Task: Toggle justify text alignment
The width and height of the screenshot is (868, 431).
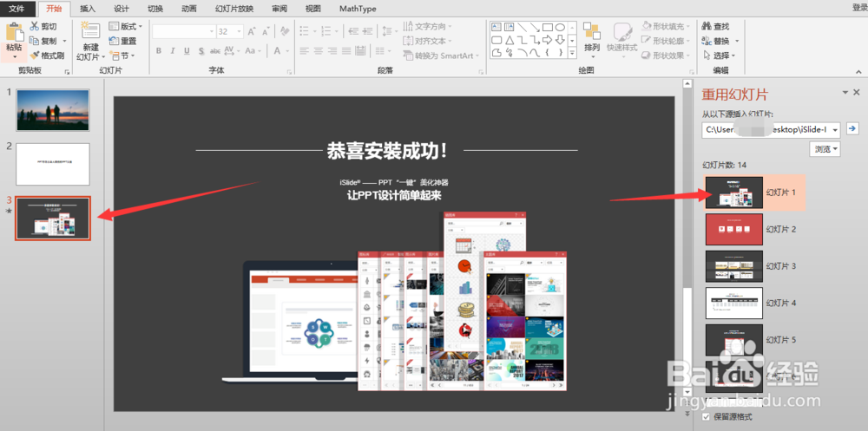Action: click(x=346, y=50)
